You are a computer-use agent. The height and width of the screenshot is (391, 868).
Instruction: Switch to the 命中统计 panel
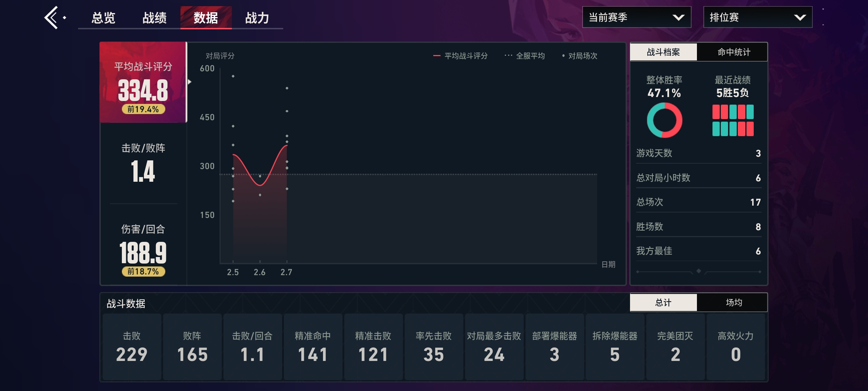pos(733,52)
